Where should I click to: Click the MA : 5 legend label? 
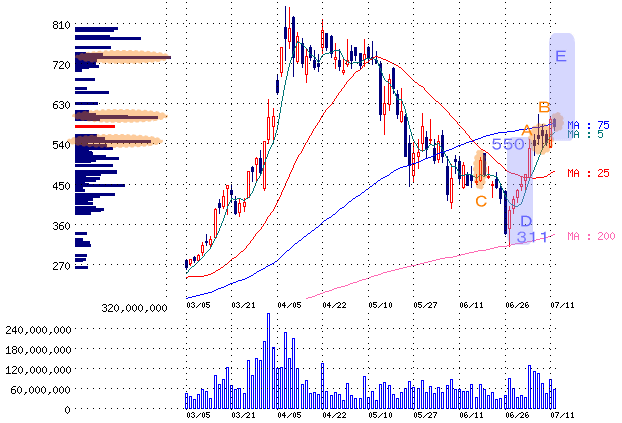[x=585, y=135]
